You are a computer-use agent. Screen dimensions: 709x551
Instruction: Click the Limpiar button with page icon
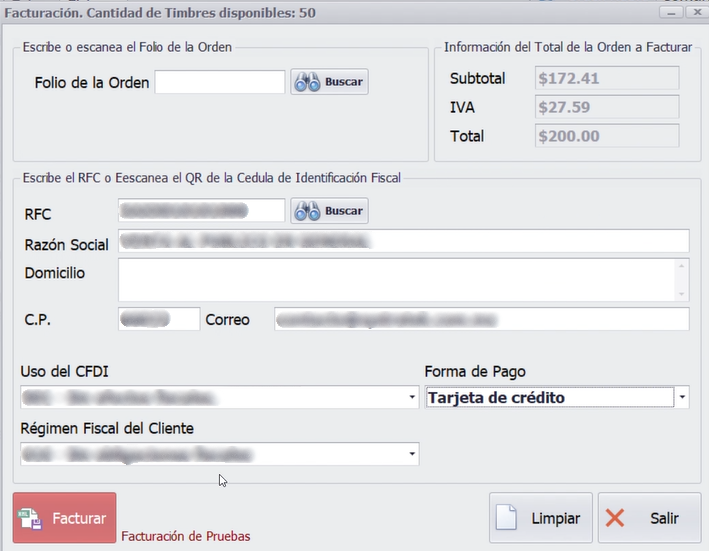click(541, 519)
